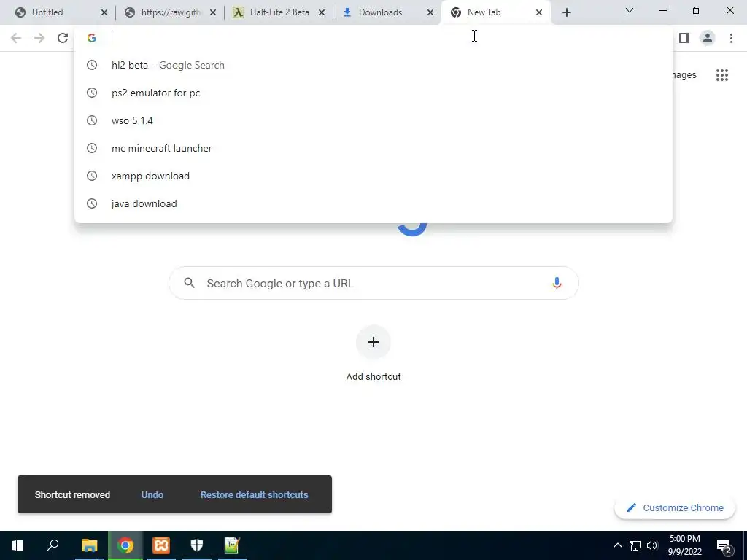Reload the page with the refresh icon
The image size is (747, 560).
click(x=63, y=38)
